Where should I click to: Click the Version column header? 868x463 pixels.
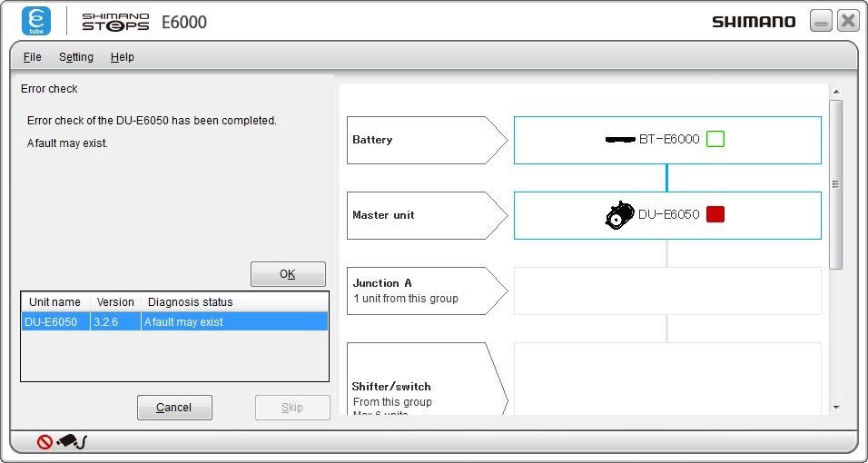115,301
